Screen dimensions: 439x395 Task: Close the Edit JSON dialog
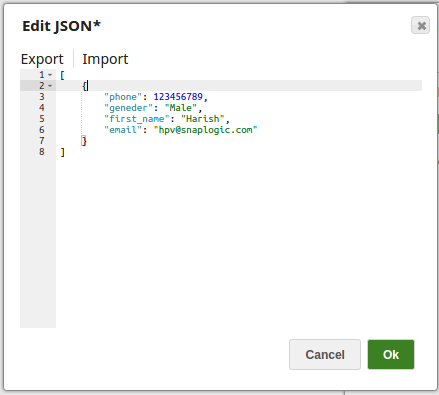420,25
